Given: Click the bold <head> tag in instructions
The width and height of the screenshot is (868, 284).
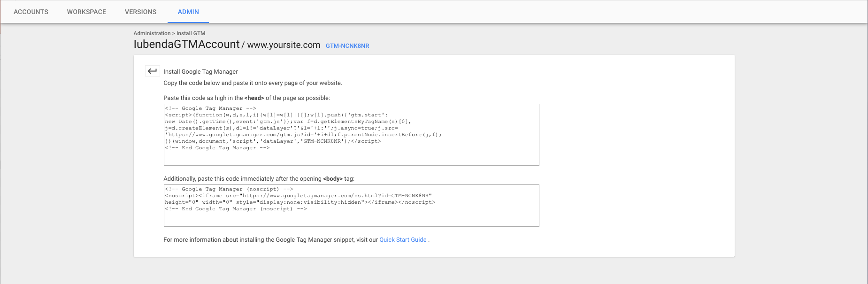Looking at the screenshot, I should (254, 98).
